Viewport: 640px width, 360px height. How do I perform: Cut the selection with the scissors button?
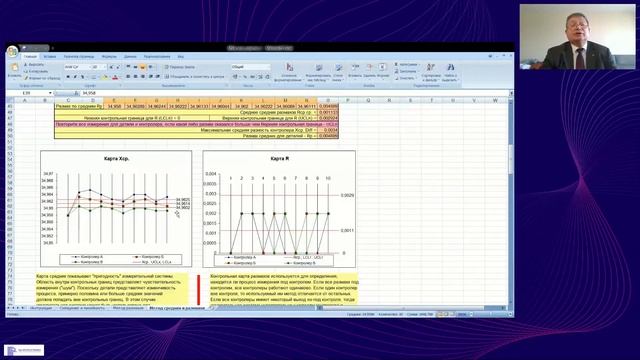tap(34, 64)
